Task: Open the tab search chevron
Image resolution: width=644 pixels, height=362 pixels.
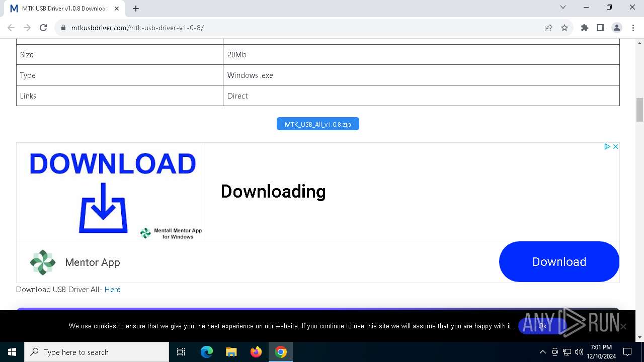Action: tap(563, 8)
